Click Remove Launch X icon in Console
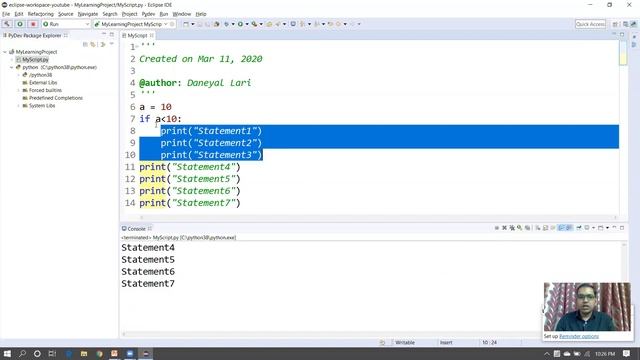This screenshot has width=640, height=360. (504, 228)
